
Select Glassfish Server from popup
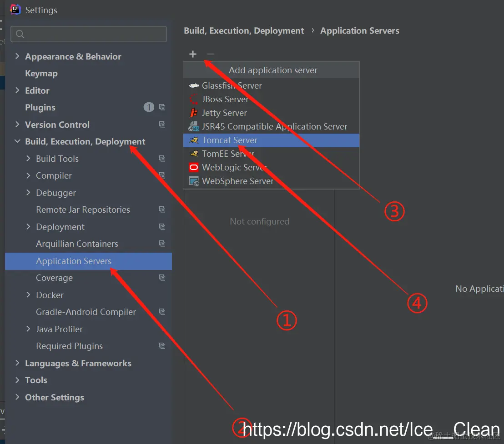[271, 85]
